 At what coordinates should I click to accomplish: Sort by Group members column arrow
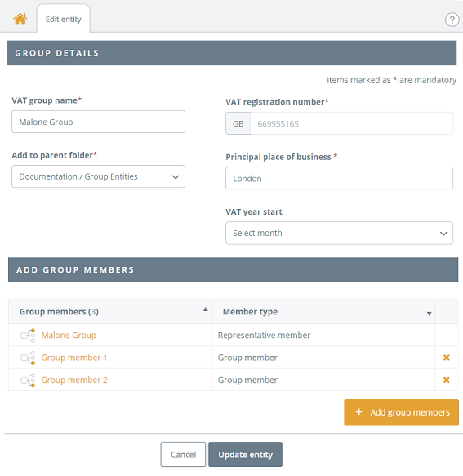click(206, 309)
